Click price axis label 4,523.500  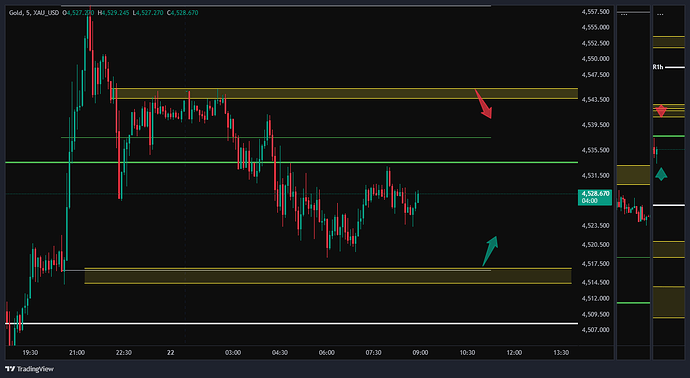pos(595,226)
